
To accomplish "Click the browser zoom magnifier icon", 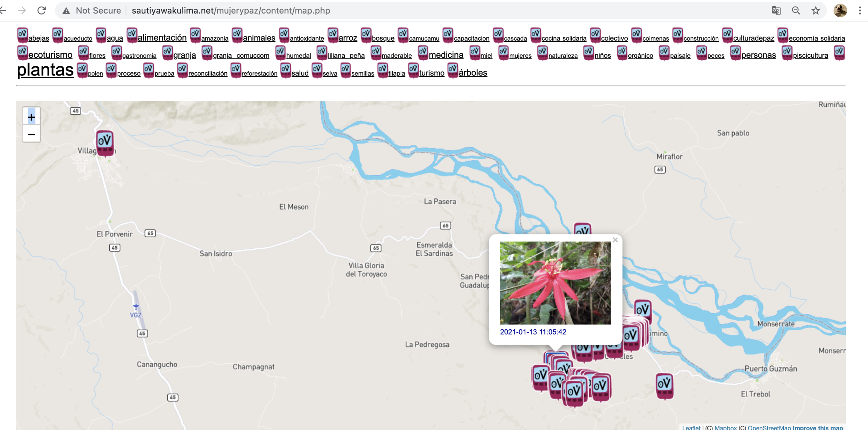I will pos(796,10).
